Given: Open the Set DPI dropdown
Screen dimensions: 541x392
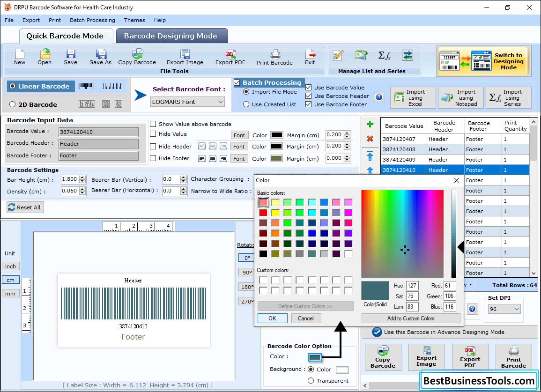Looking at the screenshot, I should point(504,309).
